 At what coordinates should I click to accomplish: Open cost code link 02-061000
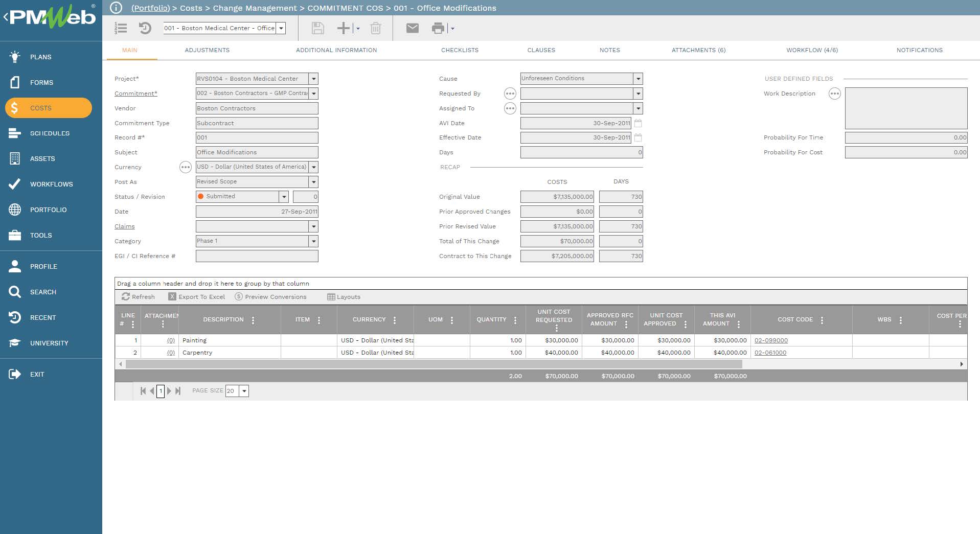coord(770,353)
